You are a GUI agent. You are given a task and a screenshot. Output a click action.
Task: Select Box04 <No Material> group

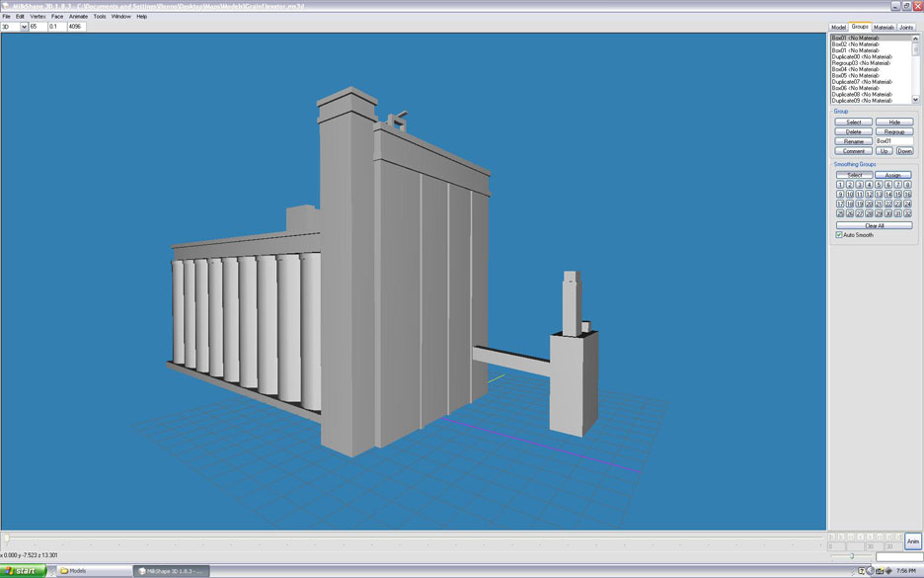[x=871, y=69]
